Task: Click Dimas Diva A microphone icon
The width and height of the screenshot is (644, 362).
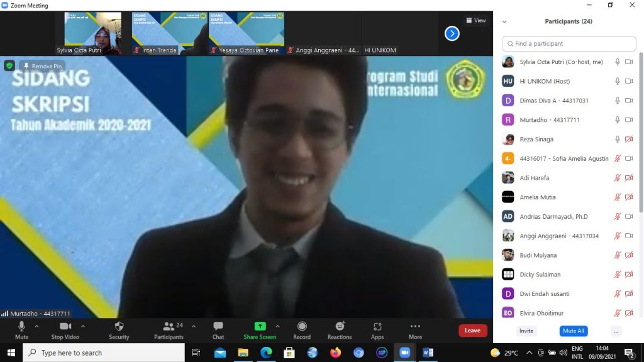Action: 618,101
